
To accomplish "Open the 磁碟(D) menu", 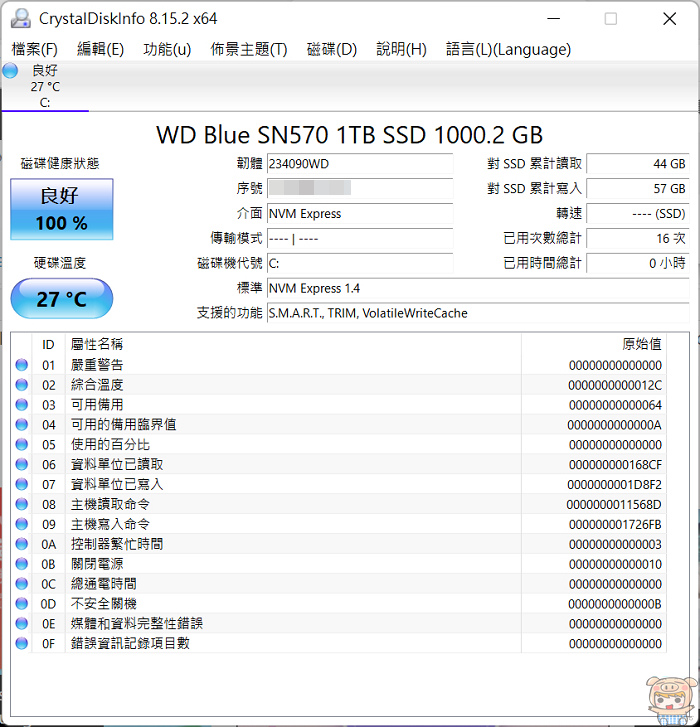I will pyautogui.click(x=331, y=49).
